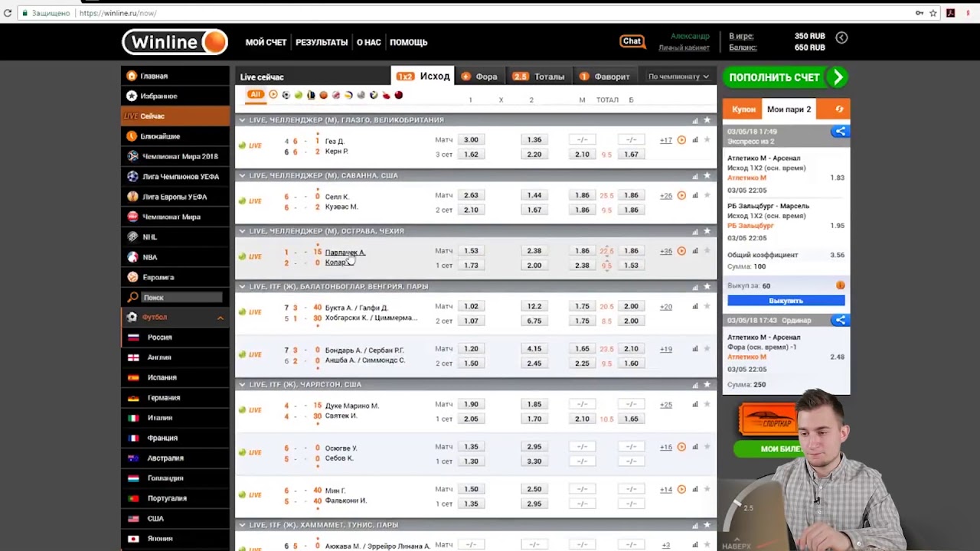The height and width of the screenshot is (551, 980).
Task: Open video stream for Осюгве У. match
Action: click(681, 446)
